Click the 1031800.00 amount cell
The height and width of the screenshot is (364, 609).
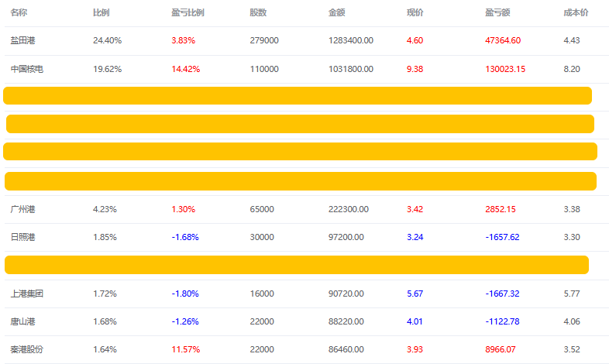pos(351,69)
